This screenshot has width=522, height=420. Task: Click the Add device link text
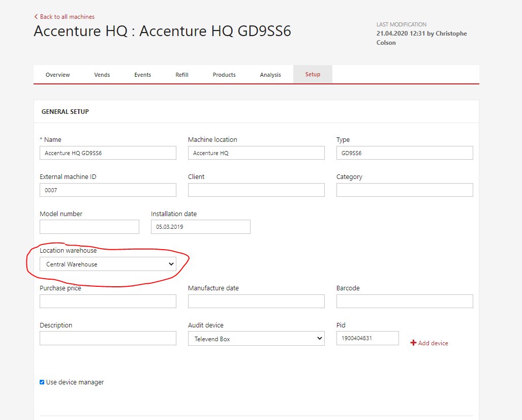tap(433, 343)
